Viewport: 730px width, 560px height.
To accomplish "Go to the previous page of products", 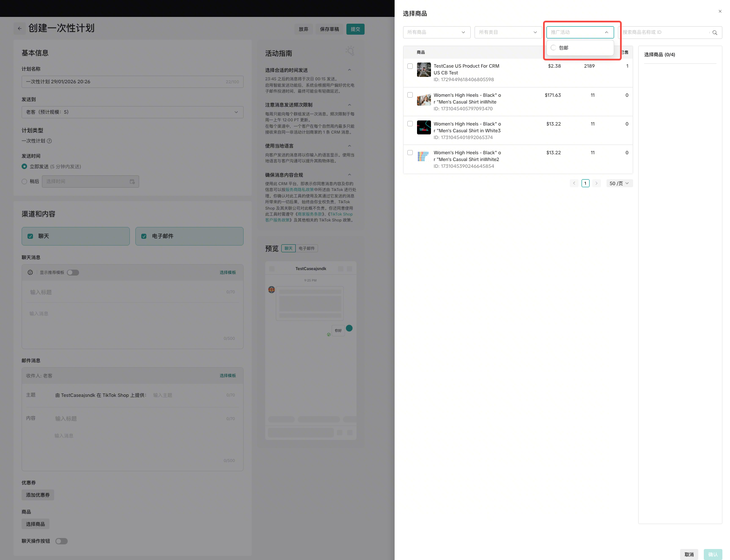I will click(574, 183).
